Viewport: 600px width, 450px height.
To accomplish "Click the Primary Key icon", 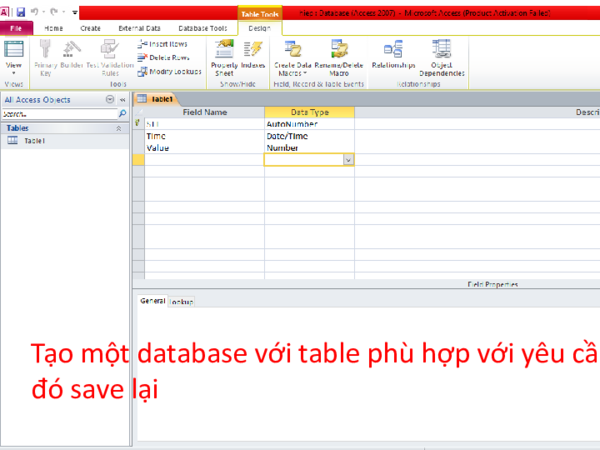I will (x=46, y=50).
